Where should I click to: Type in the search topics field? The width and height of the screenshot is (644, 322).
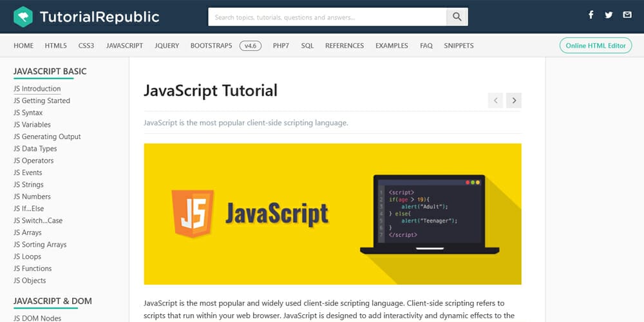327,17
